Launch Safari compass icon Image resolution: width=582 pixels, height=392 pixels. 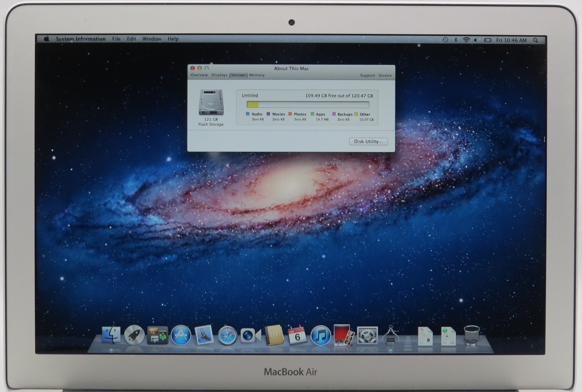coord(227,335)
